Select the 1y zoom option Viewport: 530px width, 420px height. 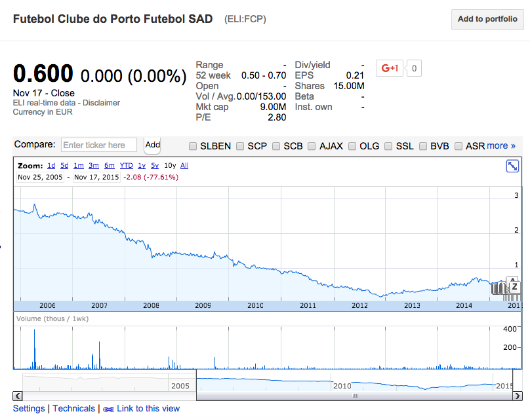(142, 165)
